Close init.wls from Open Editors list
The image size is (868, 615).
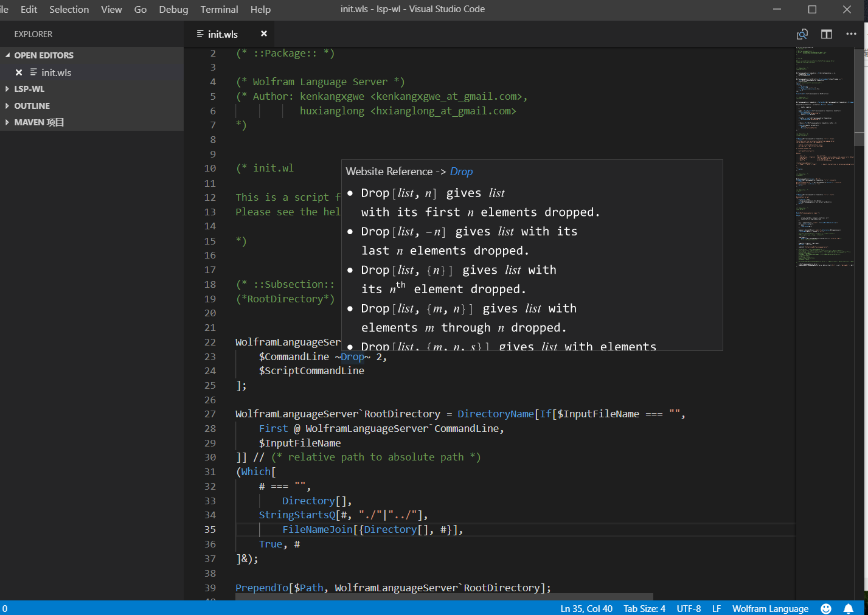click(x=19, y=72)
